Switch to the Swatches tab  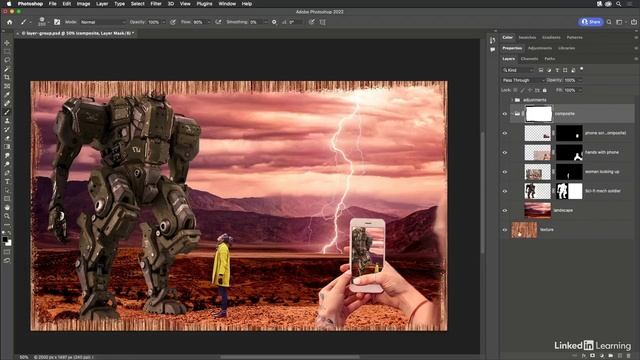tap(527, 38)
